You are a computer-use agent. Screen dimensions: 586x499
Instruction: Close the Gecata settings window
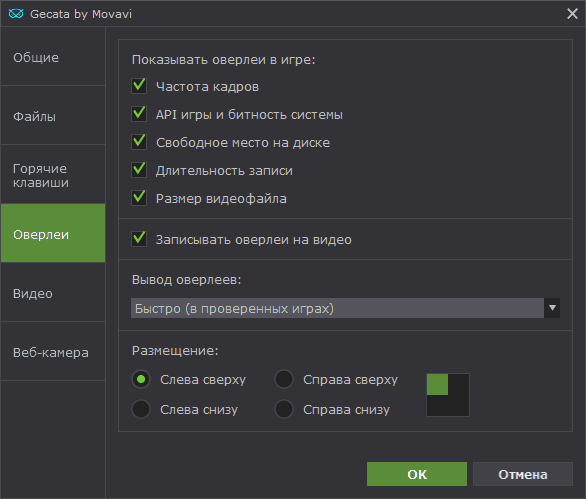(572, 14)
